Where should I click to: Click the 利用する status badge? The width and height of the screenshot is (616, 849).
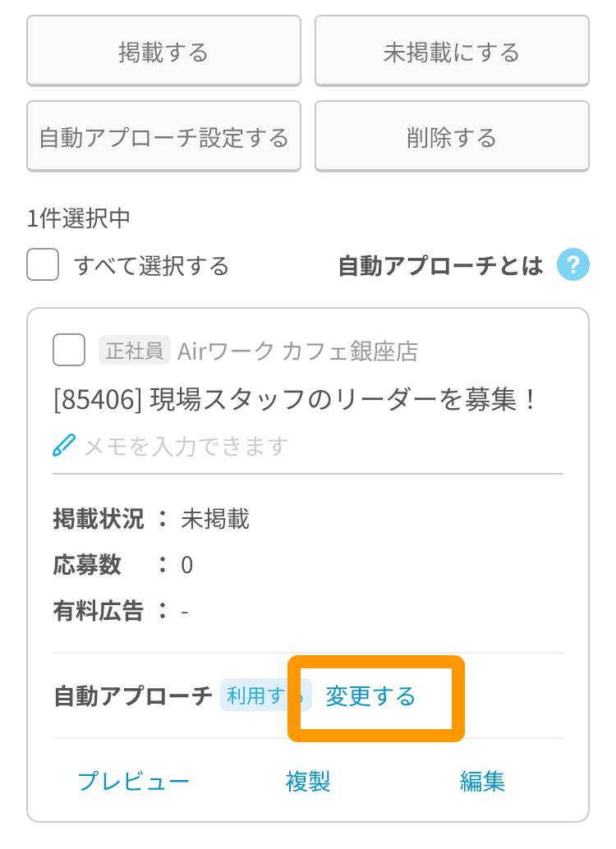(x=265, y=695)
